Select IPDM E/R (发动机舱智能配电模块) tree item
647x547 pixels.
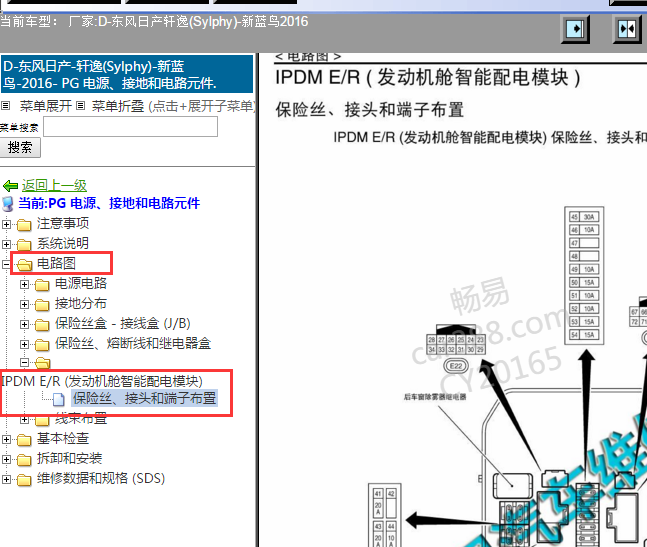[102, 381]
